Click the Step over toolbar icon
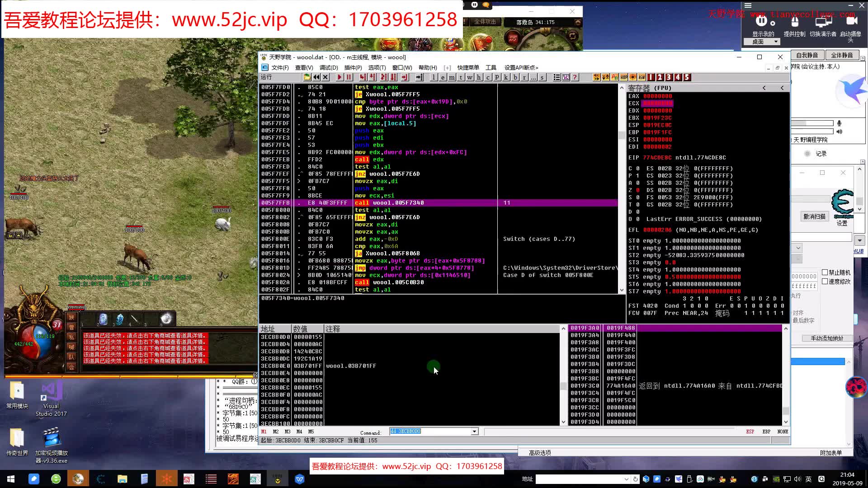This screenshot has width=868, height=488. pos(373,77)
